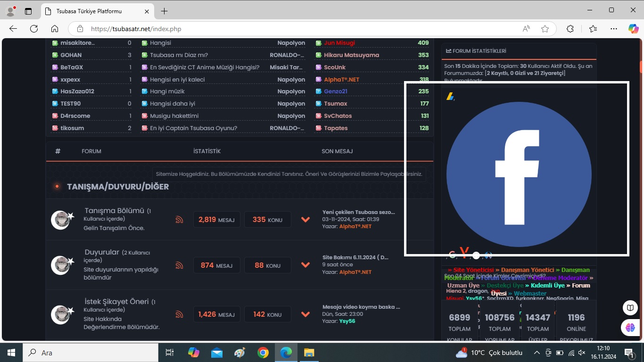Open last post author Ysy56
The width and height of the screenshot is (644, 362).
click(x=347, y=321)
